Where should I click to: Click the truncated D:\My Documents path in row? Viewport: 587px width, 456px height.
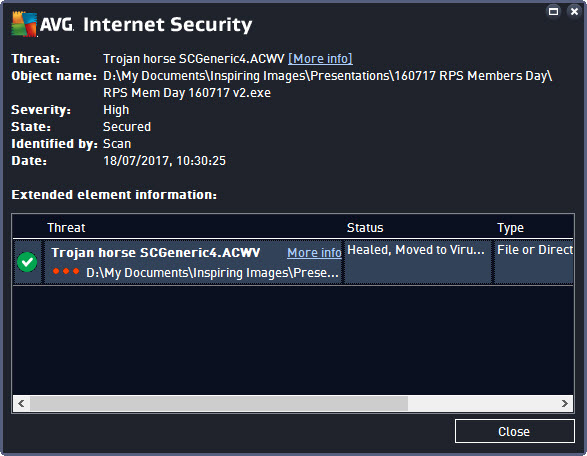[212, 273]
